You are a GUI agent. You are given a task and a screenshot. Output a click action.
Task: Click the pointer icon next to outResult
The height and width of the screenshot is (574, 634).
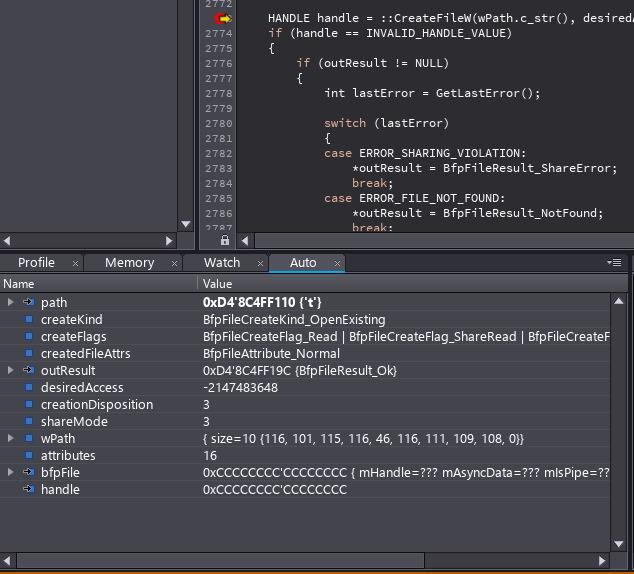pos(29,370)
